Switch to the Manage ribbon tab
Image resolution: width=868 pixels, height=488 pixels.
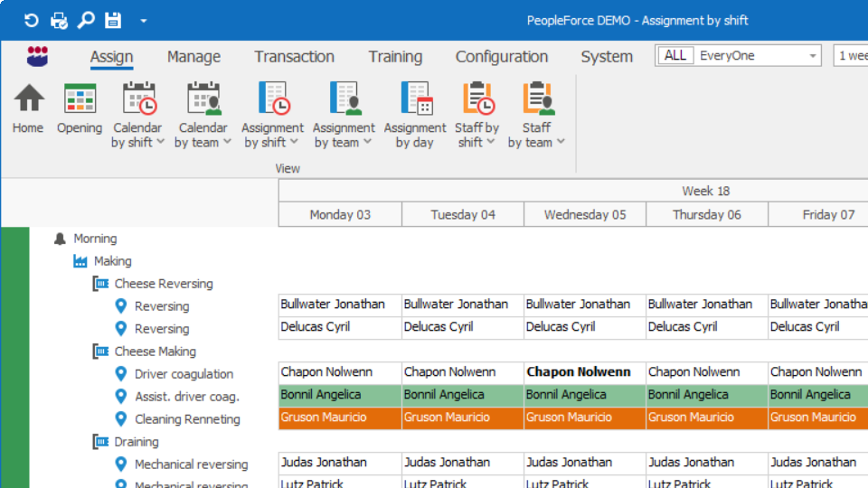pyautogui.click(x=193, y=57)
